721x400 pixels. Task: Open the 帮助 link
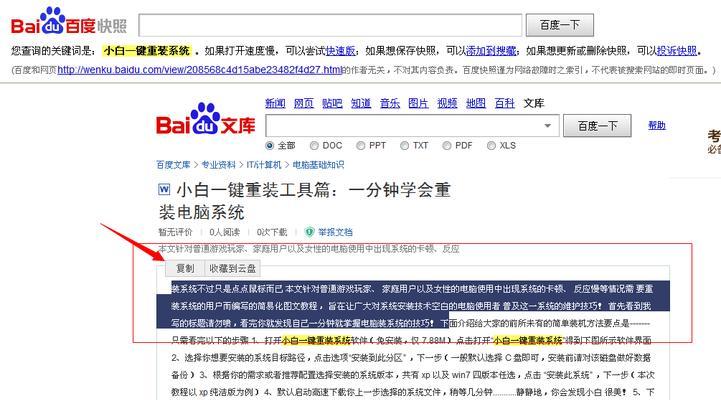tap(657, 125)
